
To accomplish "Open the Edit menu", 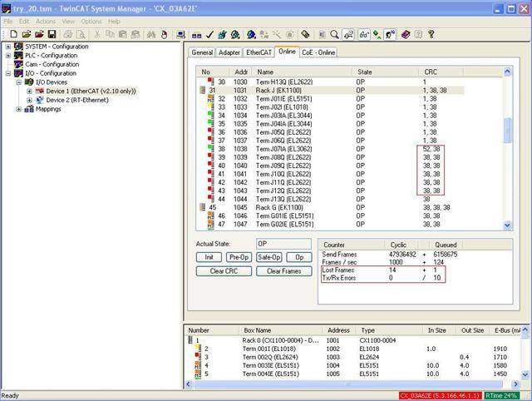I will pos(24,22).
